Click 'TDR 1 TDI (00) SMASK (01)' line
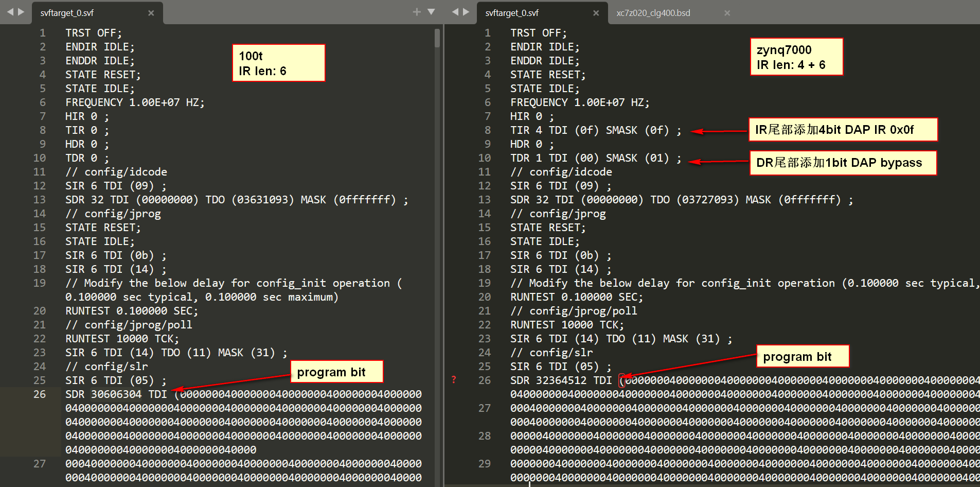 pyautogui.click(x=595, y=159)
